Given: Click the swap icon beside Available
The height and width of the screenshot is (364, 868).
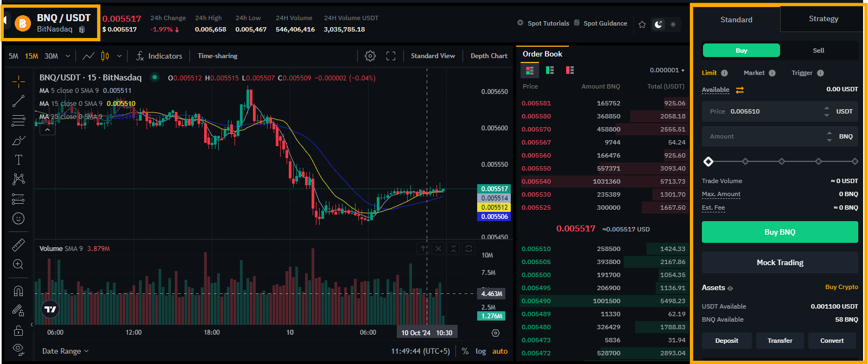Looking at the screenshot, I should (x=739, y=90).
